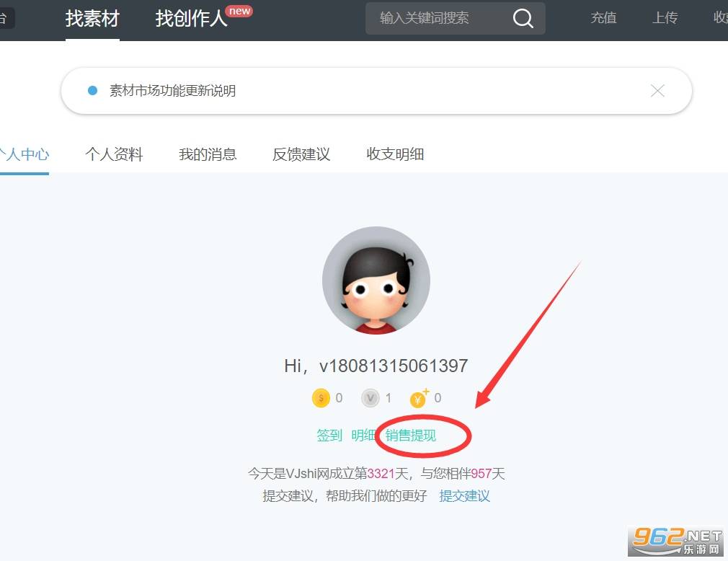Image resolution: width=728 pixels, height=561 pixels.
Task: Close the 素材市场功能更新说明 notice
Action: click(657, 91)
